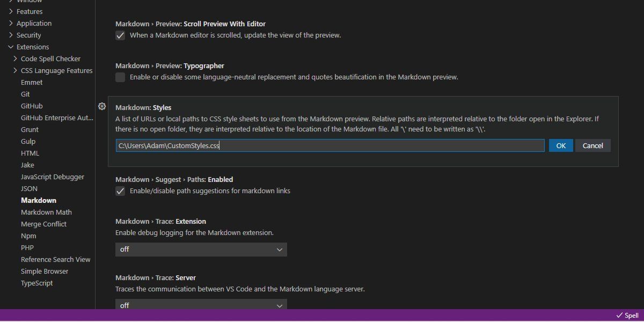Open the Git extension settings

click(25, 94)
